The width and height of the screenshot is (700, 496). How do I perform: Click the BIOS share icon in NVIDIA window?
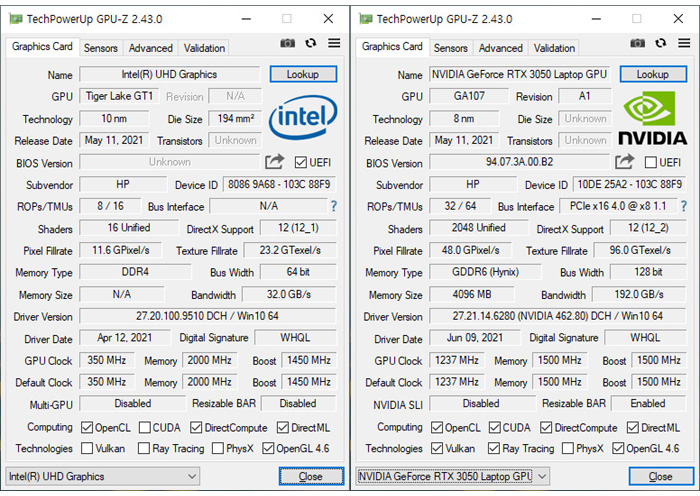pyautogui.click(x=625, y=162)
